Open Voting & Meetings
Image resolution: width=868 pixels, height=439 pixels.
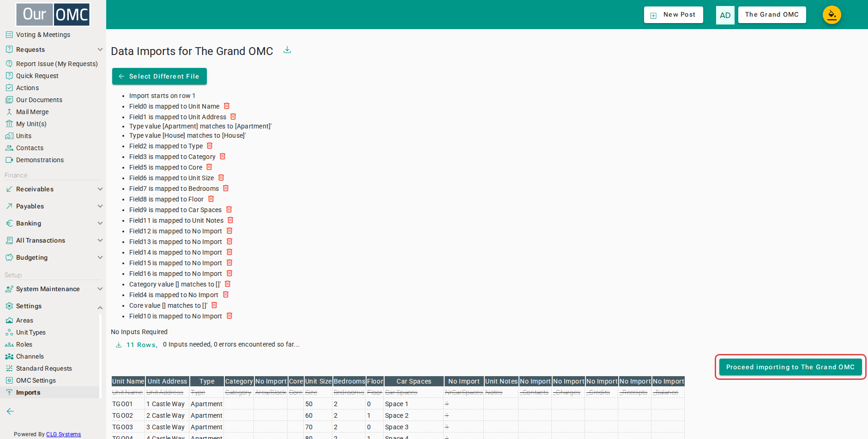(43, 35)
